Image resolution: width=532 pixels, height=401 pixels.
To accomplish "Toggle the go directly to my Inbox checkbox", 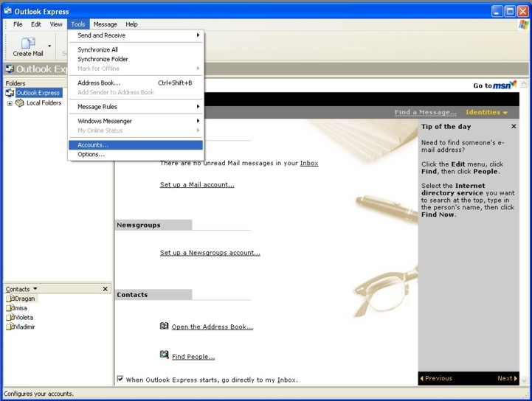I will click(x=120, y=379).
